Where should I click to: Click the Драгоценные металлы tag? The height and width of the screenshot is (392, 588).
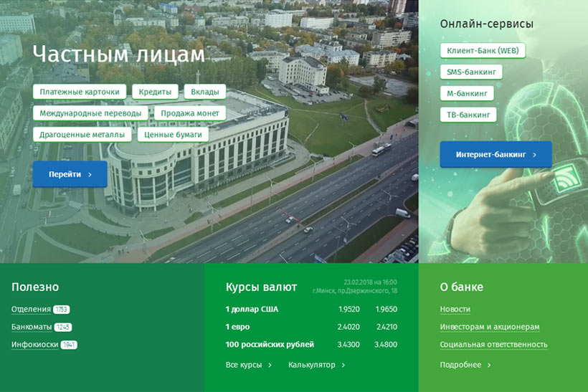pyautogui.click(x=82, y=134)
